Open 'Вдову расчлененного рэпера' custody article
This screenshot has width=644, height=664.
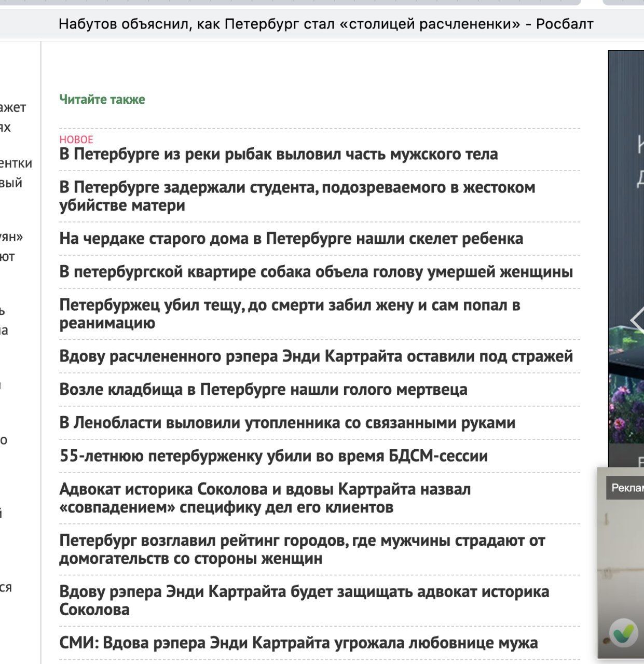[x=316, y=356]
